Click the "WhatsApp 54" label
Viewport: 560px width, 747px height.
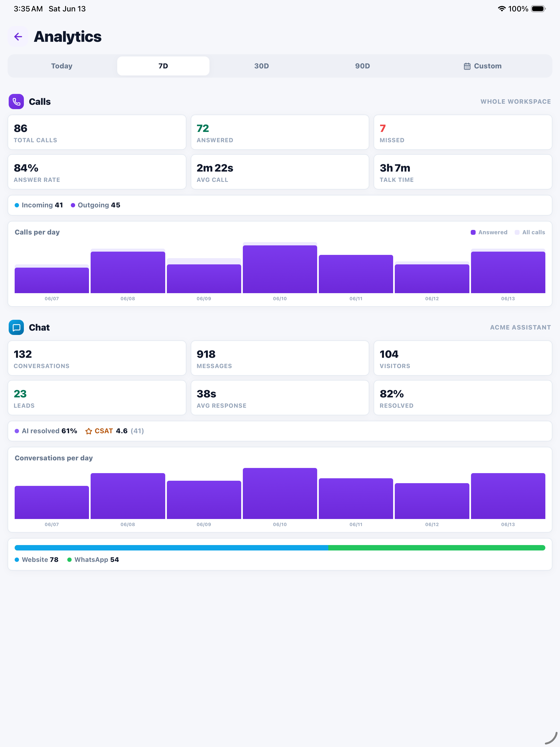[x=97, y=560]
